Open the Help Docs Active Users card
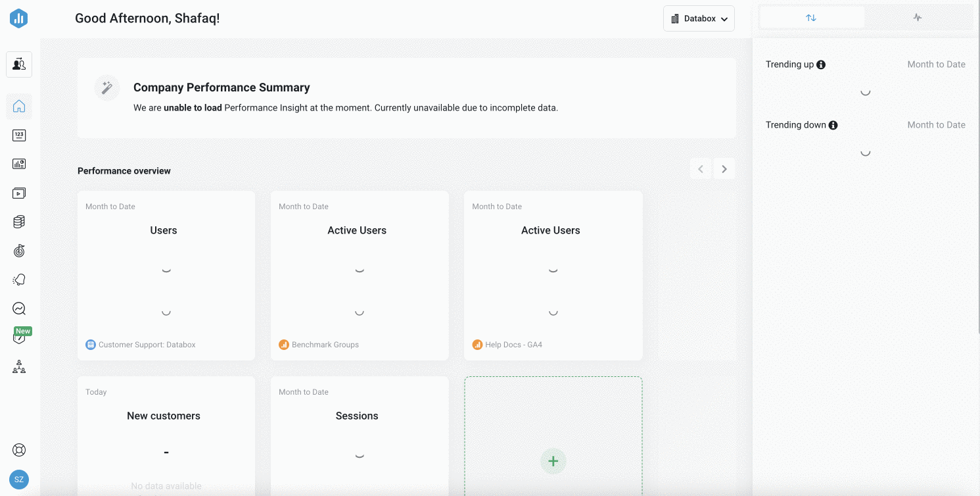 pos(553,276)
